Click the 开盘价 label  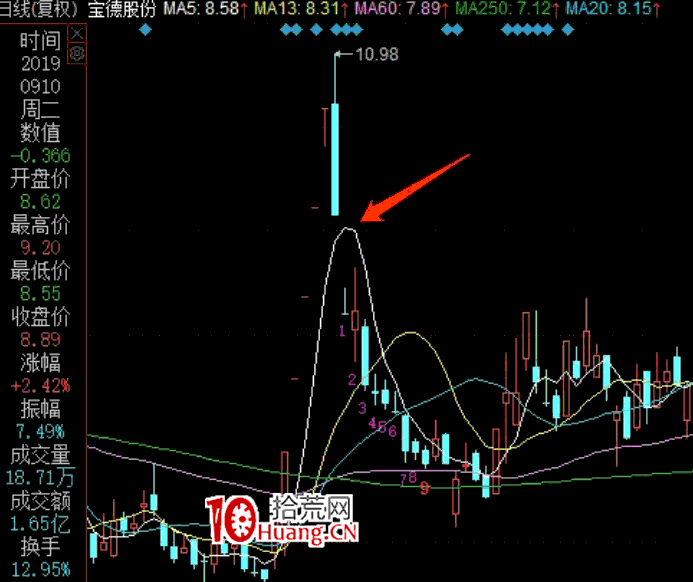click(x=40, y=179)
